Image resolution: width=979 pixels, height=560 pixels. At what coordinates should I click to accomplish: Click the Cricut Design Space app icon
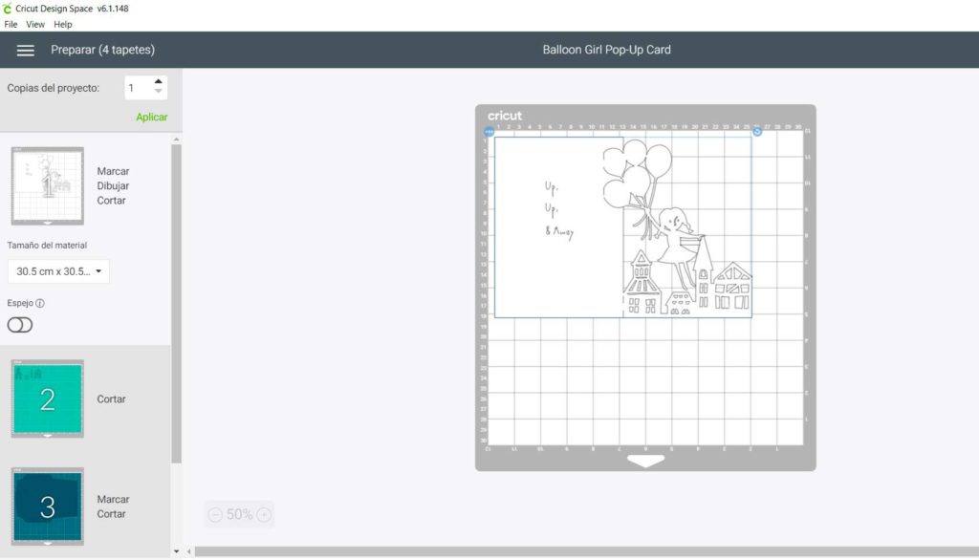(x=7, y=9)
